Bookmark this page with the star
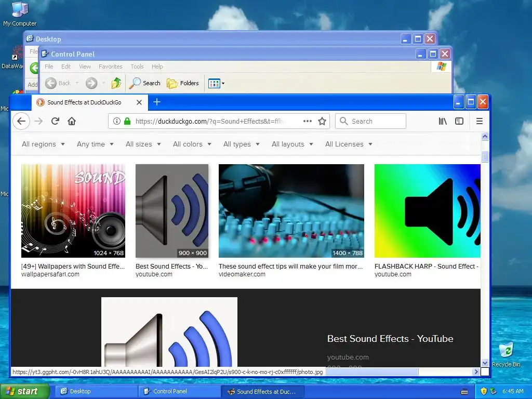The height and width of the screenshot is (399, 532). pyautogui.click(x=322, y=121)
